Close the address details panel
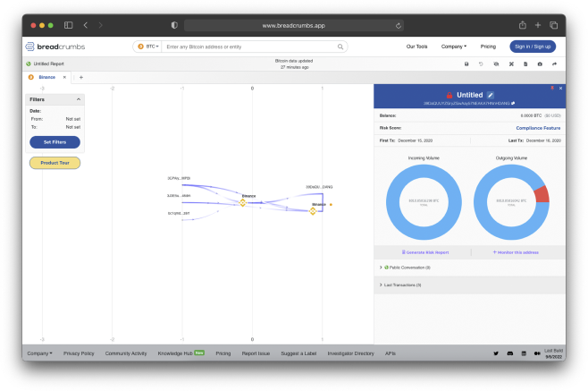This screenshot has width=588, height=391. click(560, 88)
